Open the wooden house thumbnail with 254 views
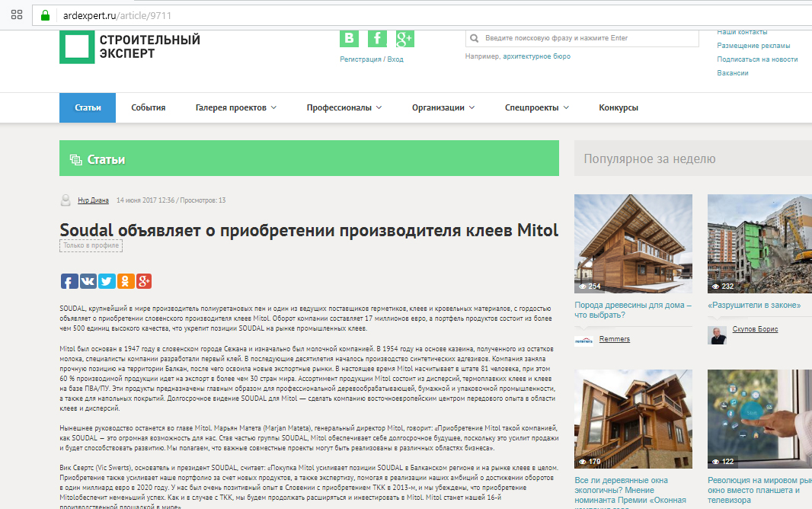 tap(633, 244)
